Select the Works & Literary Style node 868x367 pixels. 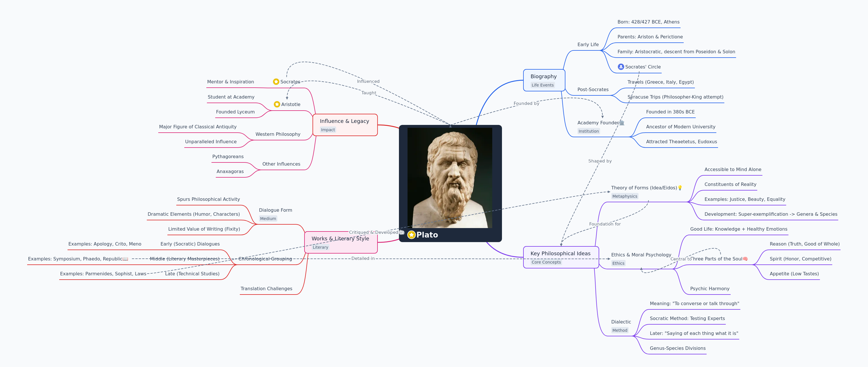pyautogui.click(x=341, y=242)
